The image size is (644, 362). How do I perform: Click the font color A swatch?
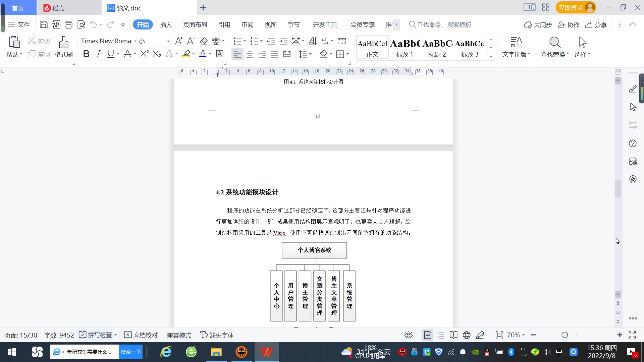(203, 54)
